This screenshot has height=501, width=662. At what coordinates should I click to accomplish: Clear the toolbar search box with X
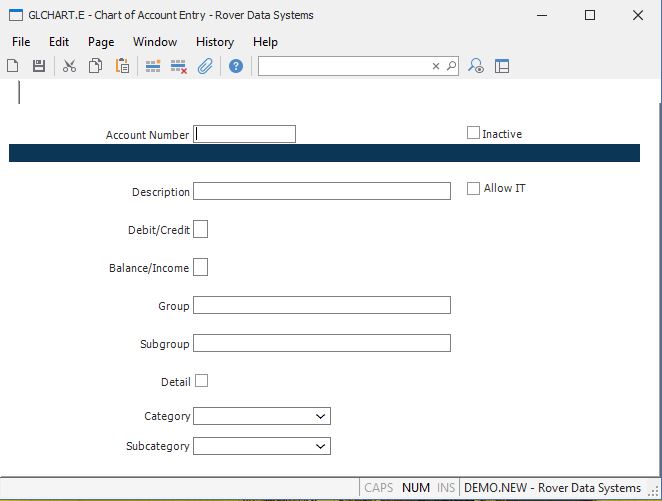tap(436, 66)
